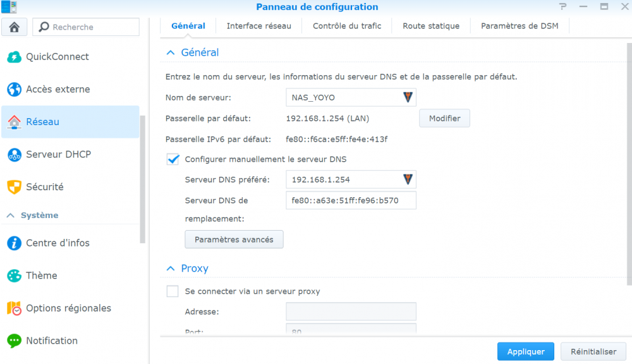Viewport: 632px width, 364px height.
Task: Open Centre d'infos icon
Action: (x=14, y=243)
